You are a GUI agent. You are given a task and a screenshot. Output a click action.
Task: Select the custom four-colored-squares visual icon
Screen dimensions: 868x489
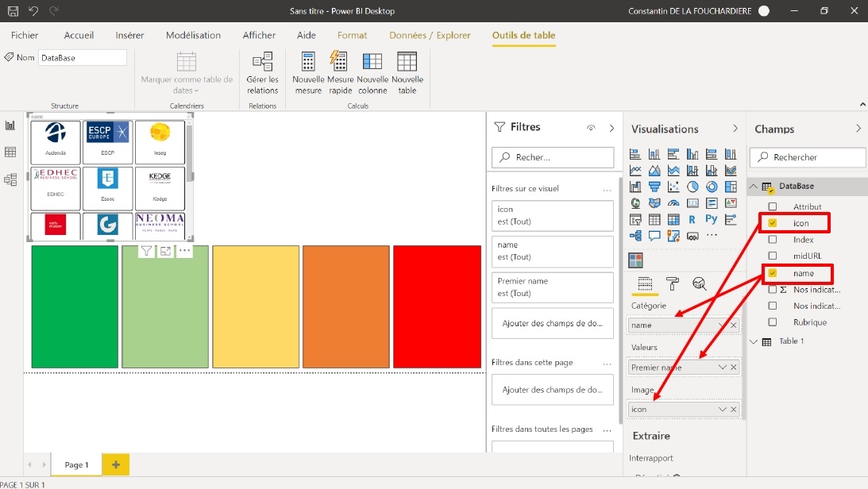(x=635, y=260)
